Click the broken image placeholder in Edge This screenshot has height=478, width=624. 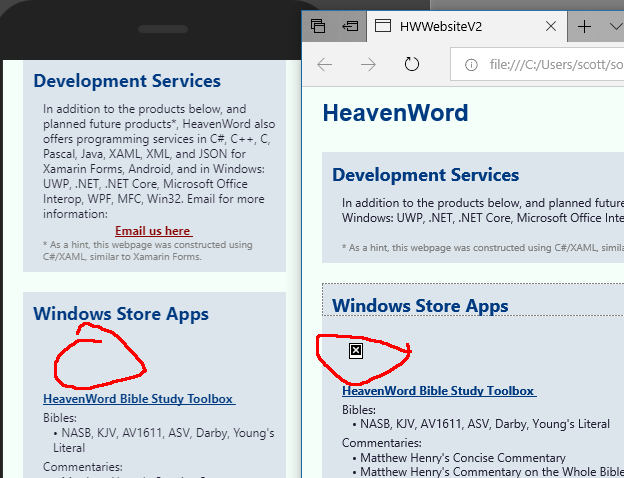coord(356,351)
